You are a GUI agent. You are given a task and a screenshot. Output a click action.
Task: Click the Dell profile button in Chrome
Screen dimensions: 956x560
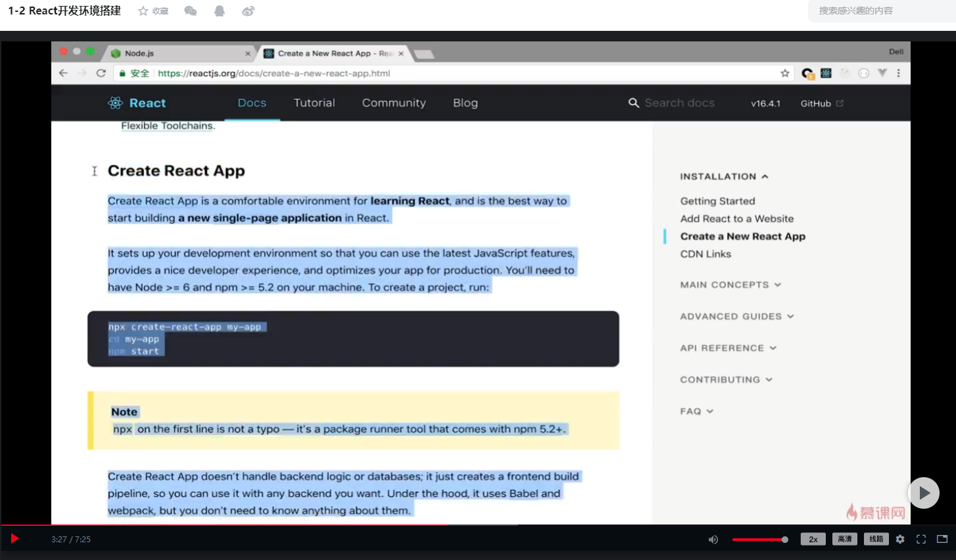click(896, 51)
